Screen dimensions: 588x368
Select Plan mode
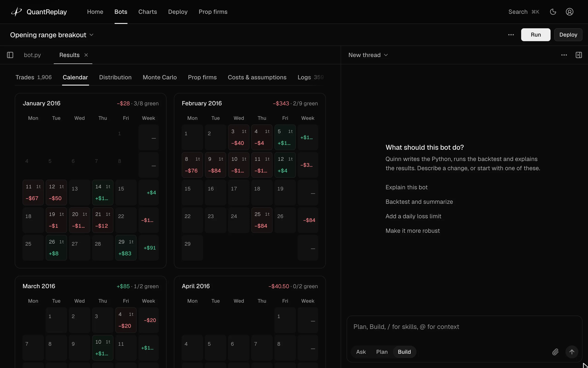pyautogui.click(x=382, y=352)
